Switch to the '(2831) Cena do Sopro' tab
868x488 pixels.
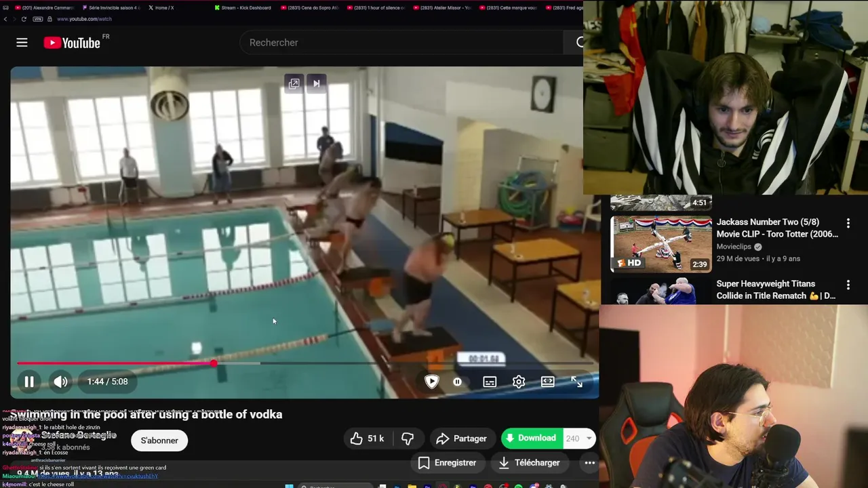(x=309, y=7)
